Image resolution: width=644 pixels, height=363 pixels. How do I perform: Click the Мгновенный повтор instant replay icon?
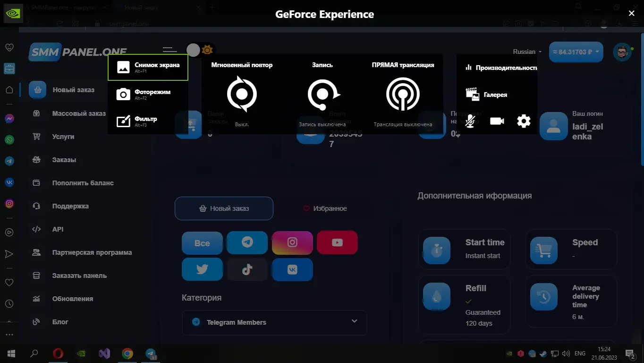coord(242,94)
